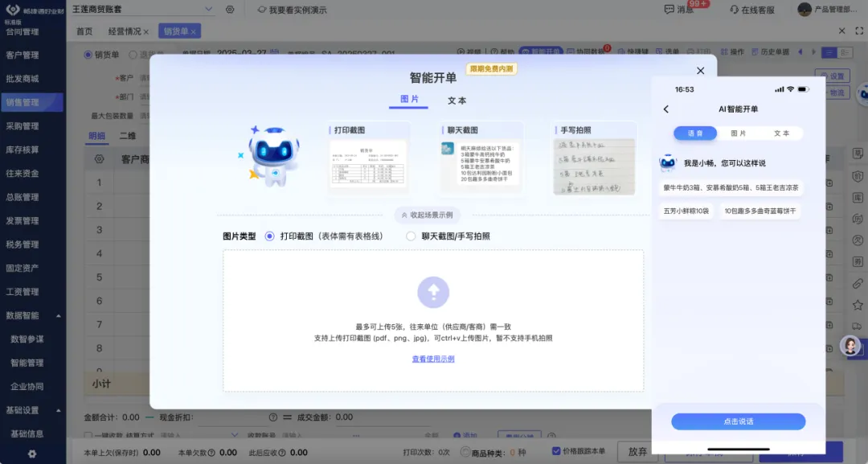Switch to 文本 tab in 智能开单 dialog
Image resolution: width=868 pixels, height=464 pixels.
point(457,101)
